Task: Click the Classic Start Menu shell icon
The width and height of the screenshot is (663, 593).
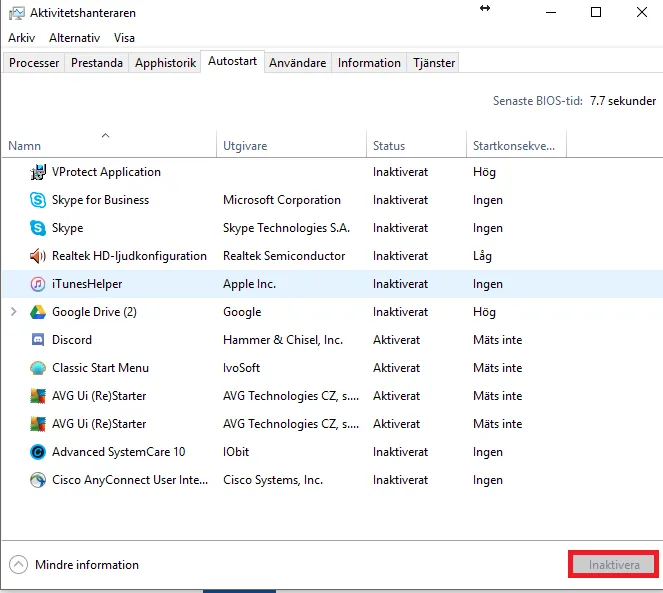Action: [38, 368]
